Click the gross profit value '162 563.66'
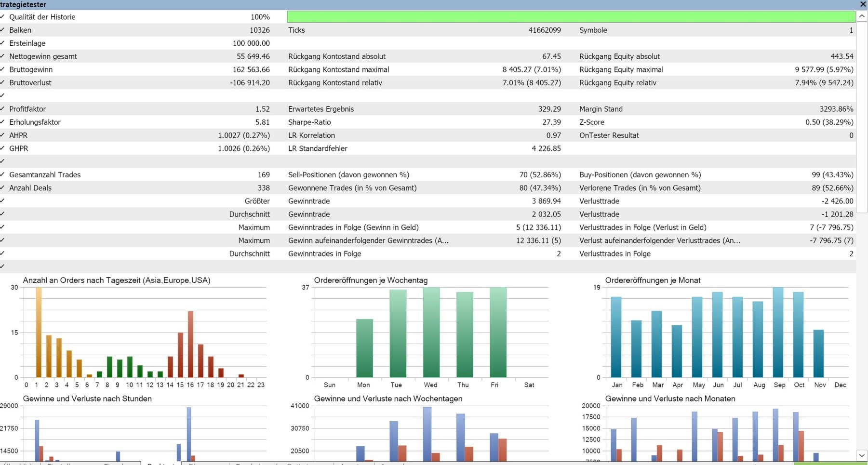 251,69
